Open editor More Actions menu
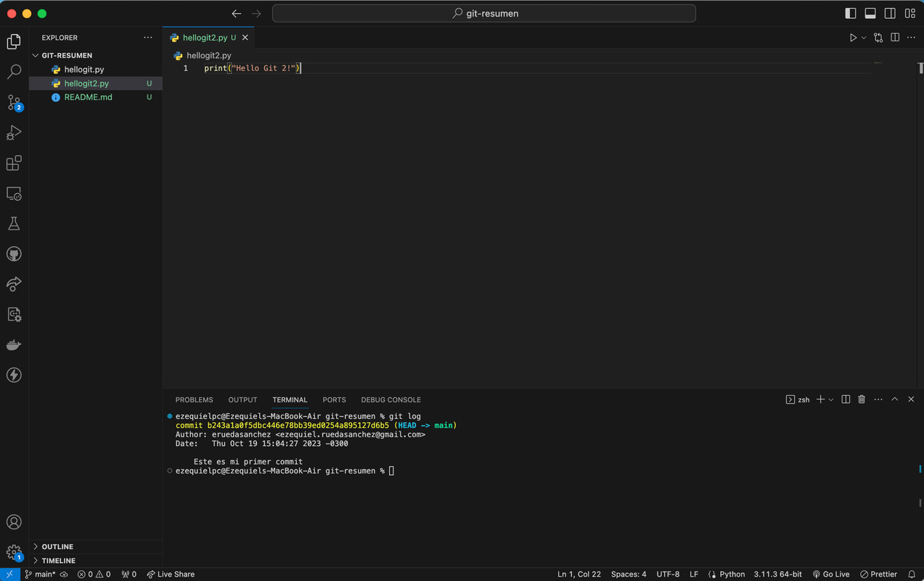This screenshot has width=924, height=581. tap(912, 38)
